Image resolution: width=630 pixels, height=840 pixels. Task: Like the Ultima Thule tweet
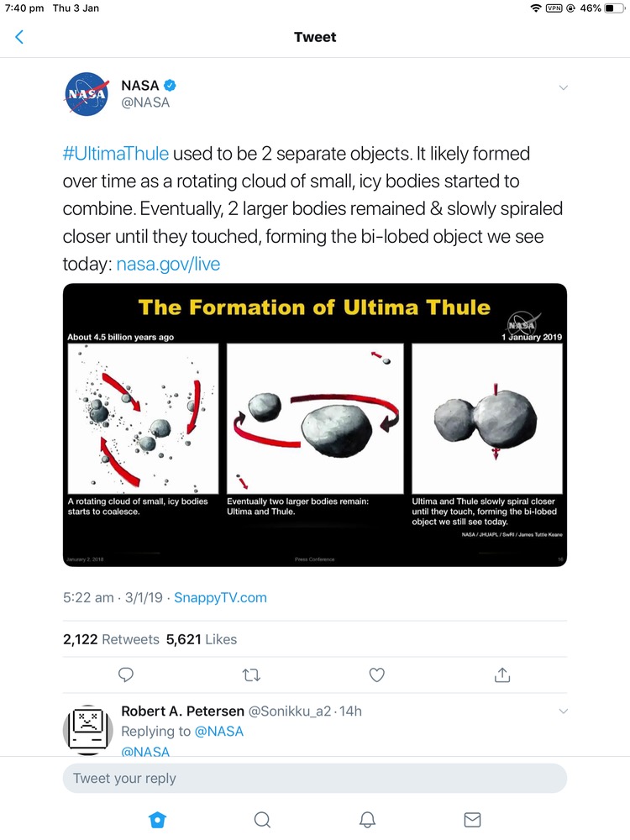coord(377,675)
